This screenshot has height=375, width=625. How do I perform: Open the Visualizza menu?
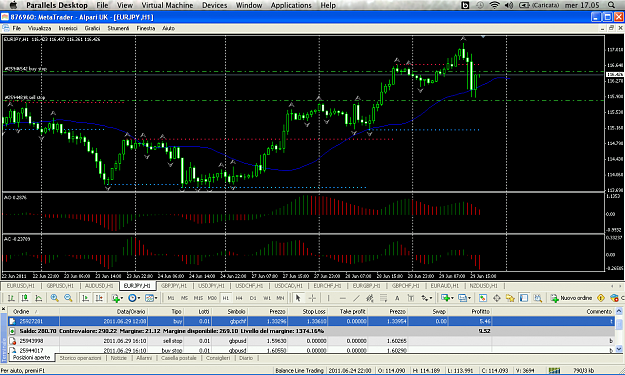tap(39, 28)
